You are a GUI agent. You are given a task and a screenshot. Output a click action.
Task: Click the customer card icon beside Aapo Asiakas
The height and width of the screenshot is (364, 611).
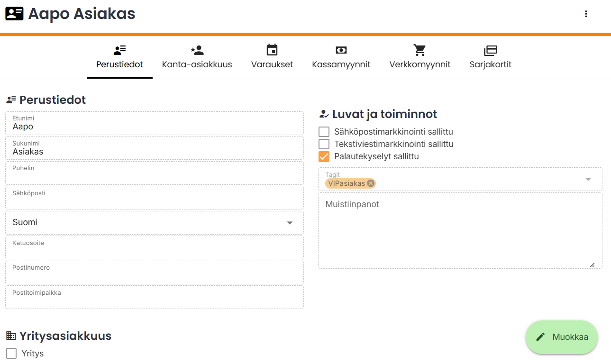pyautogui.click(x=14, y=14)
